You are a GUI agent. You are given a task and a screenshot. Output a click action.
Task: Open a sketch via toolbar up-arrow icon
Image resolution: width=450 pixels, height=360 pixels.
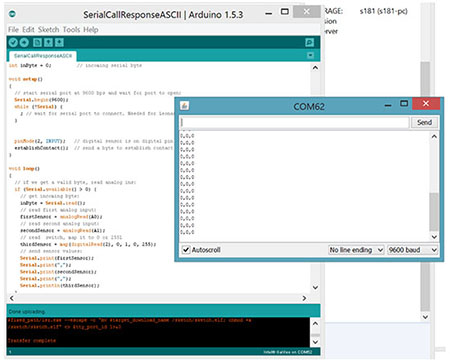point(49,42)
